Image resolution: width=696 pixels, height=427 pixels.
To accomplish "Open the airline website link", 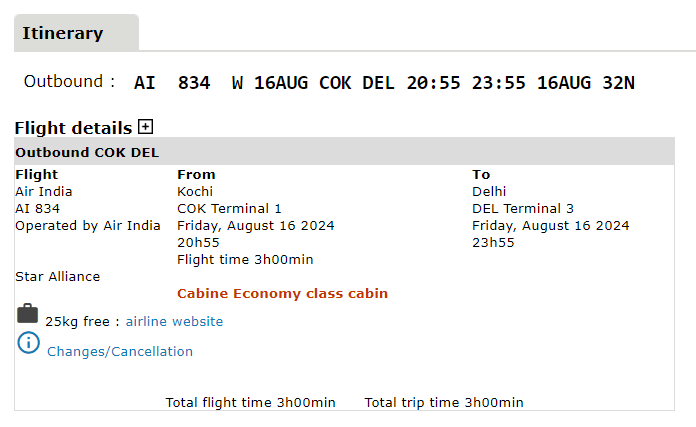I will pyautogui.click(x=174, y=322).
